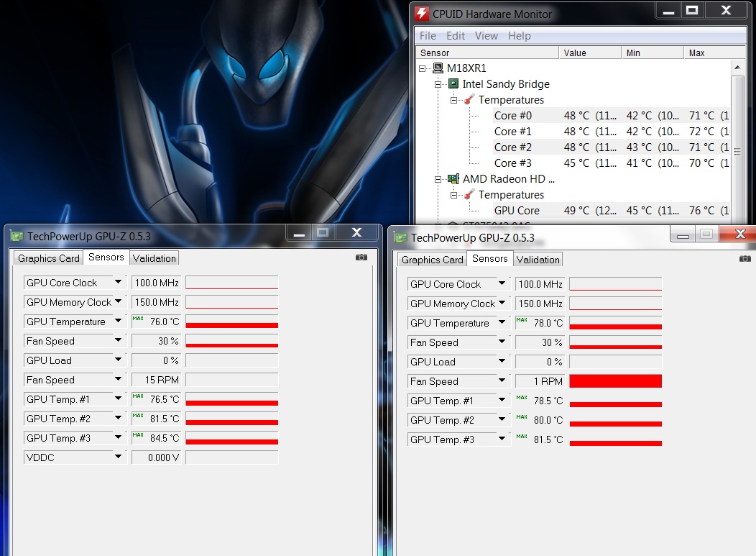Click the left GPU-Z window title bar icon
This screenshot has width=756, height=556.
click(x=17, y=236)
